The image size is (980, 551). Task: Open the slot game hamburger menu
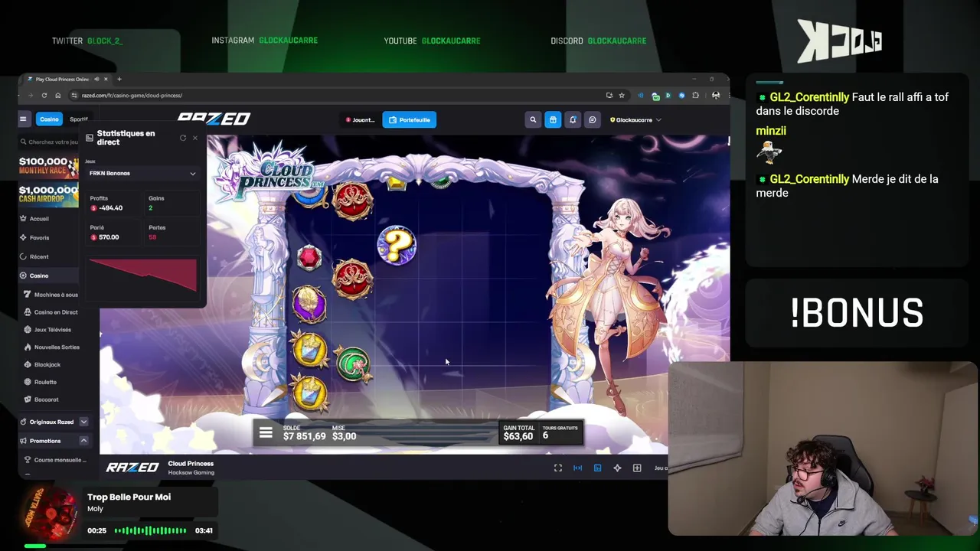click(266, 433)
